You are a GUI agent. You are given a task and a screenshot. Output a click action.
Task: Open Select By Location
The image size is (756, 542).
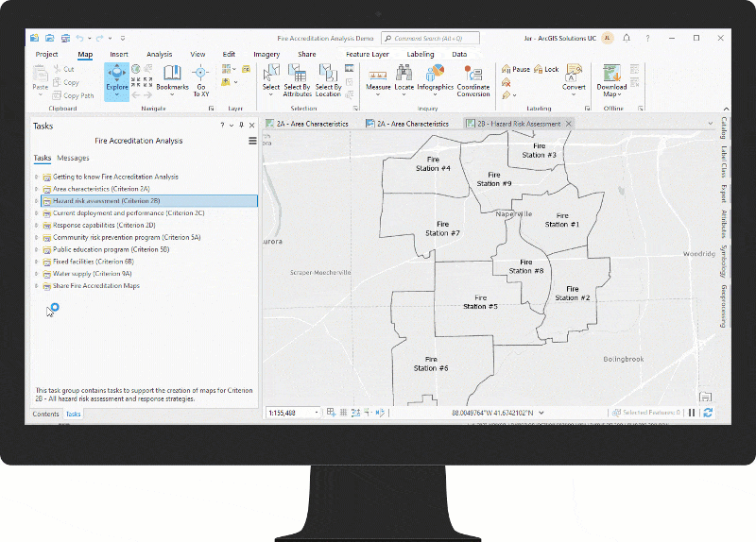tap(328, 80)
